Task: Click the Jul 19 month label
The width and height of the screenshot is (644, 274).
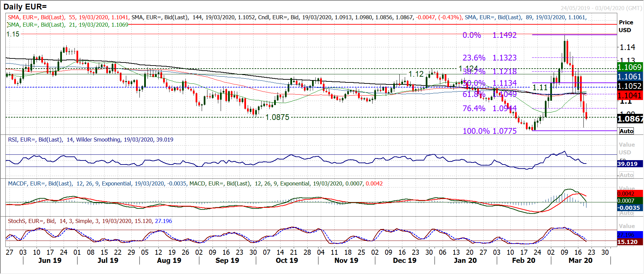Action: point(108,260)
